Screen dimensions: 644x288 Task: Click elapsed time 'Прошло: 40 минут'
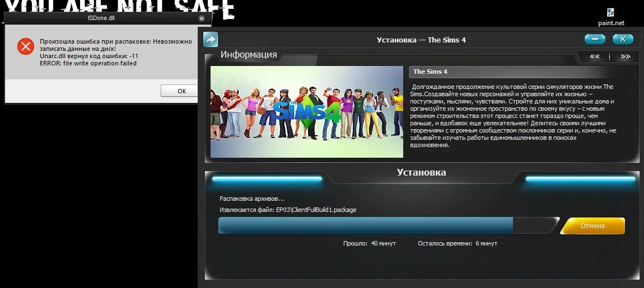pos(370,243)
